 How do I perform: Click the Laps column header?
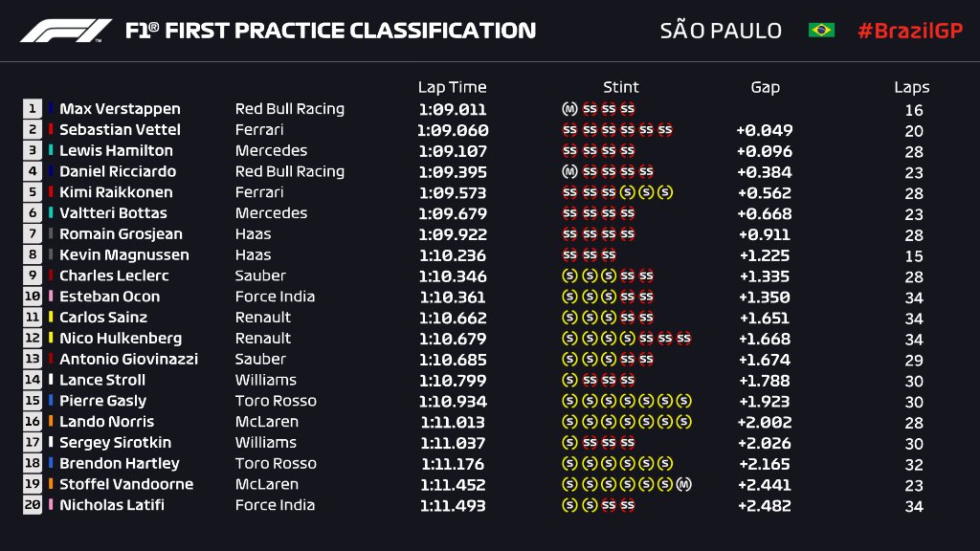point(911,87)
